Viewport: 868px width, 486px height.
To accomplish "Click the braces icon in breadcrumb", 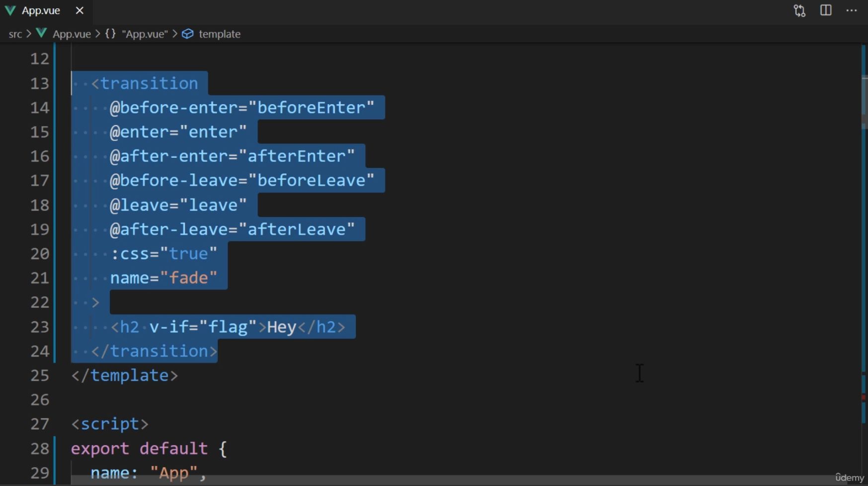I will point(110,33).
